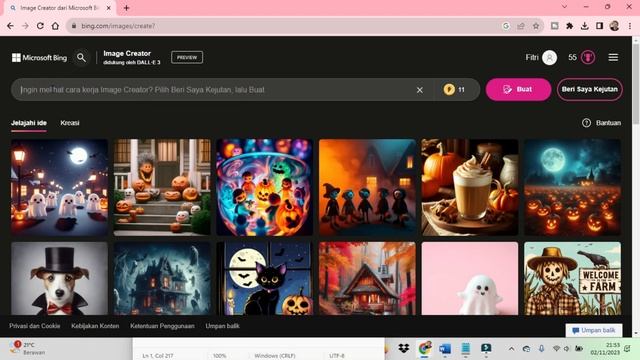Click the PREVIEW badge button

pyautogui.click(x=187, y=58)
